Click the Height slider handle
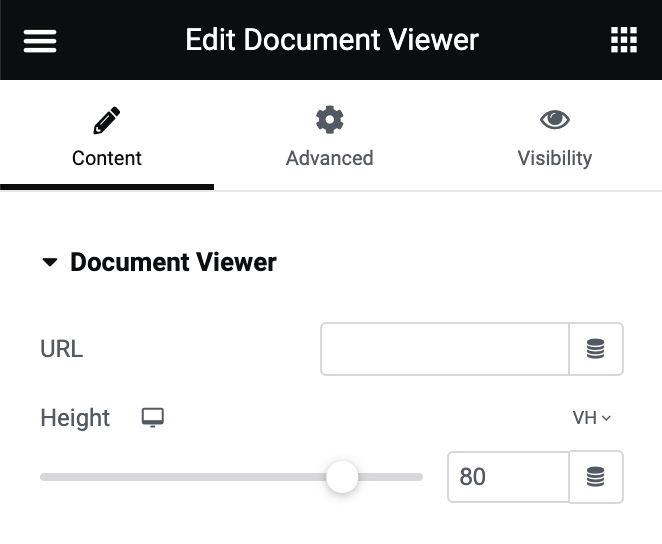662x544 pixels. pyautogui.click(x=342, y=477)
